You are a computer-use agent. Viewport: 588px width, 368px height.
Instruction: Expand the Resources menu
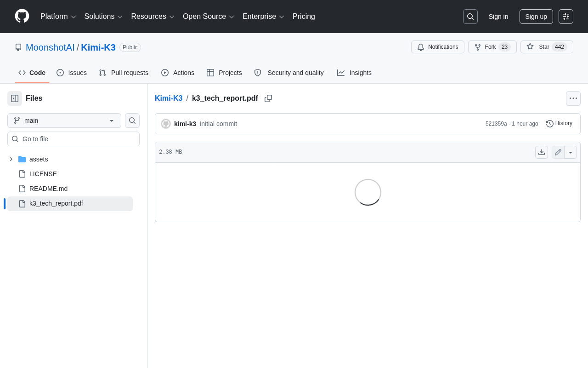click(x=153, y=17)
